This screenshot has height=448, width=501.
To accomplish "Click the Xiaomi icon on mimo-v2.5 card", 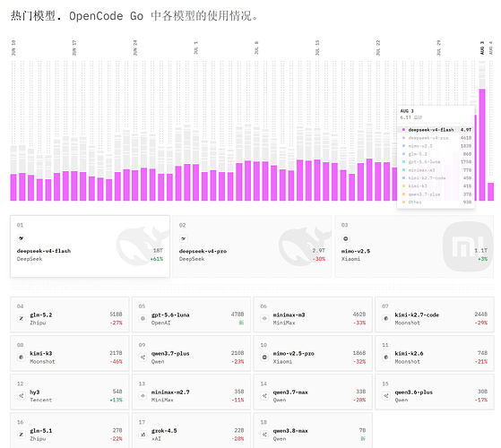I will click(345, 238).
